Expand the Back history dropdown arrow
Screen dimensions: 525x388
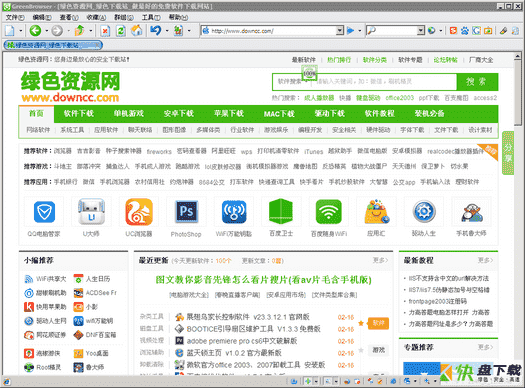46,31
